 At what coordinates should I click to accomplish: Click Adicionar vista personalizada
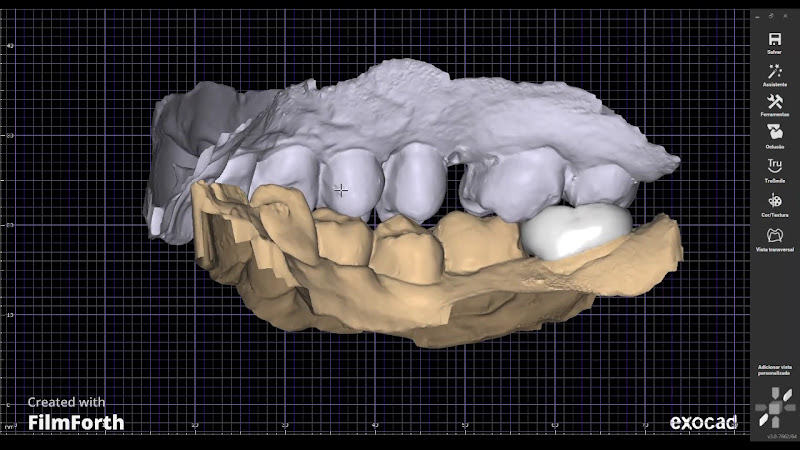(x=774, y=372)
